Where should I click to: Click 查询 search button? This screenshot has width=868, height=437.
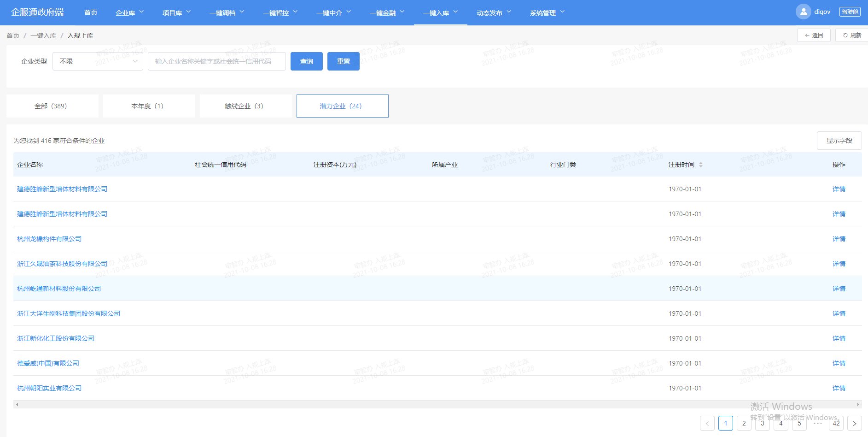(x=307, y=61)
